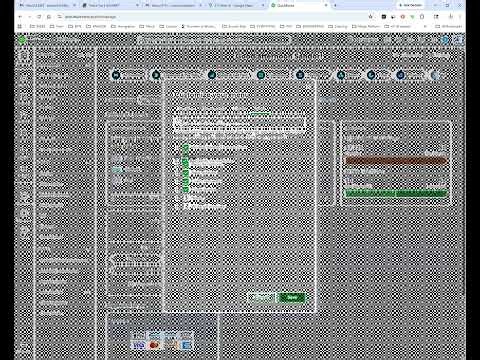Switch to the QuickBooks browser tab
This screenshot has height=360, width=480.
[298, 5]
